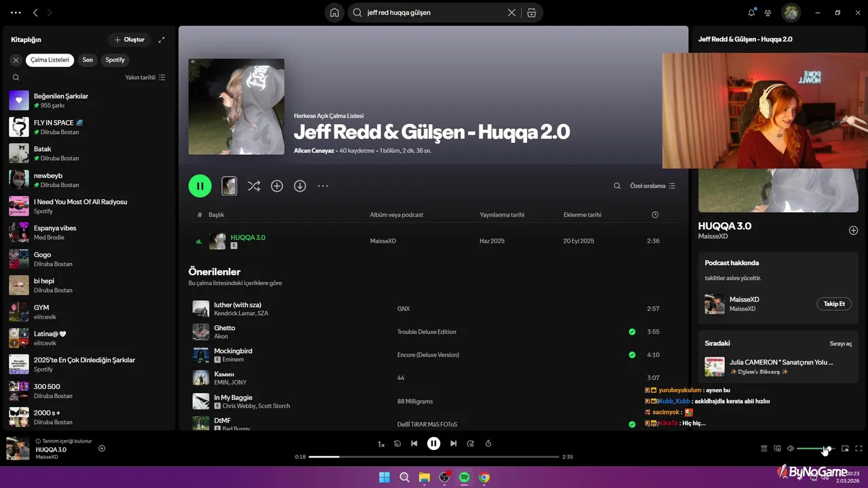Click the Takip Et follow button
The image size is (868, 488).
[834, 304]
